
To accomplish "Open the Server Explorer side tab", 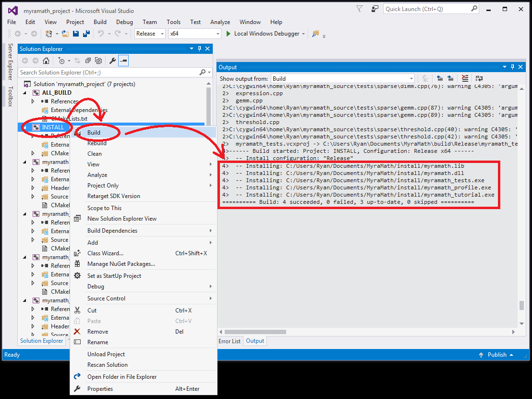I will 11,62.
